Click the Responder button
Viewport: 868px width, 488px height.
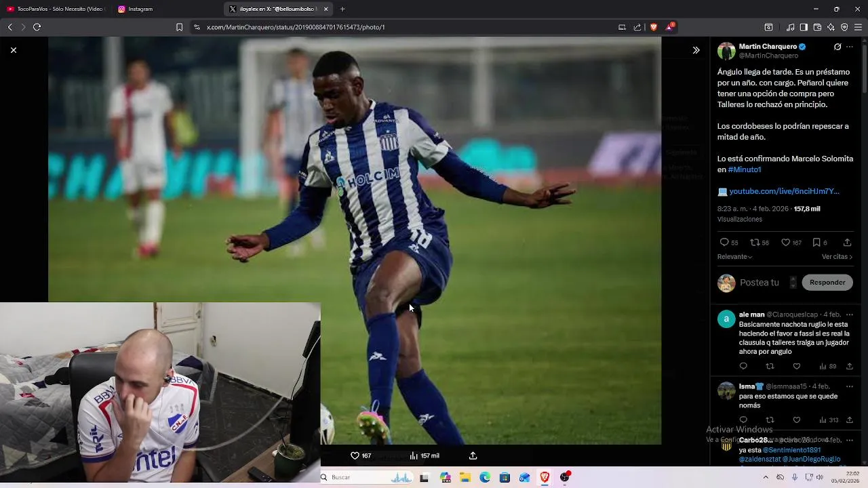coord(827,283)
